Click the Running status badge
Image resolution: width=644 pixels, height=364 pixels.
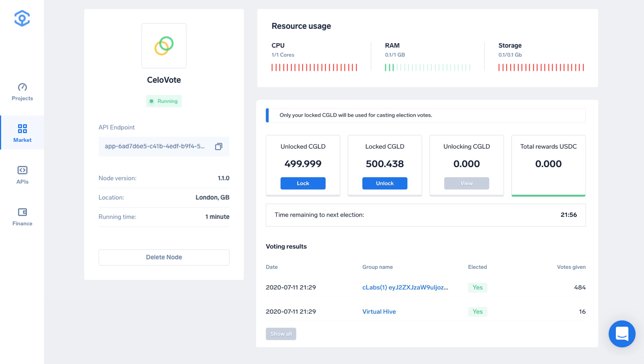(x=164, y=101)
